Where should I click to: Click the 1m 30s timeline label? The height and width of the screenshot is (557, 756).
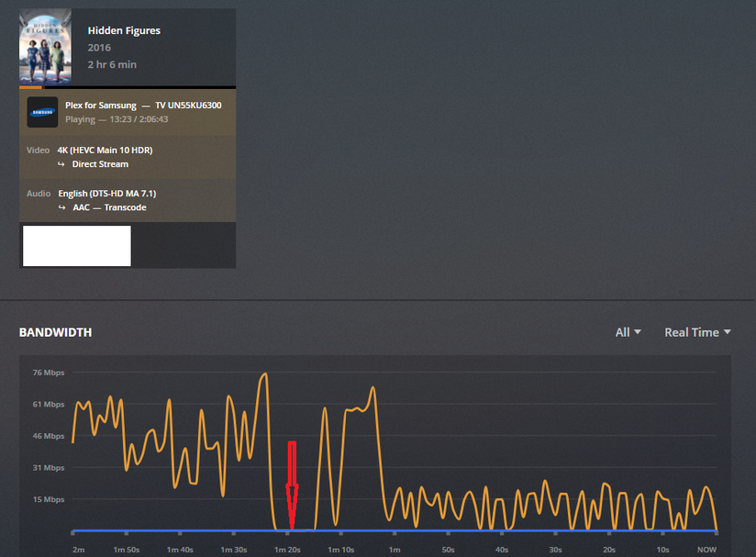click(234, 550)
